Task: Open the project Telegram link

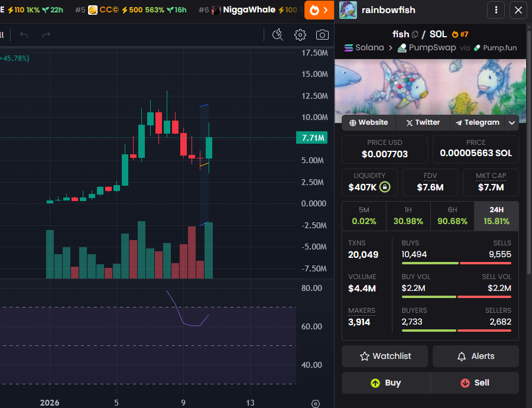Action: 478,122
